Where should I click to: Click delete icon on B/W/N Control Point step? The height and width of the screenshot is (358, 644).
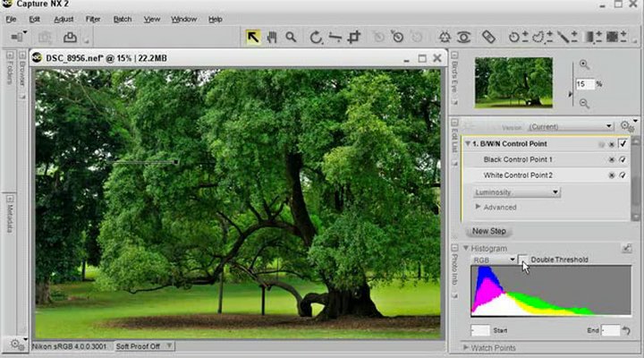pos(611,144)
